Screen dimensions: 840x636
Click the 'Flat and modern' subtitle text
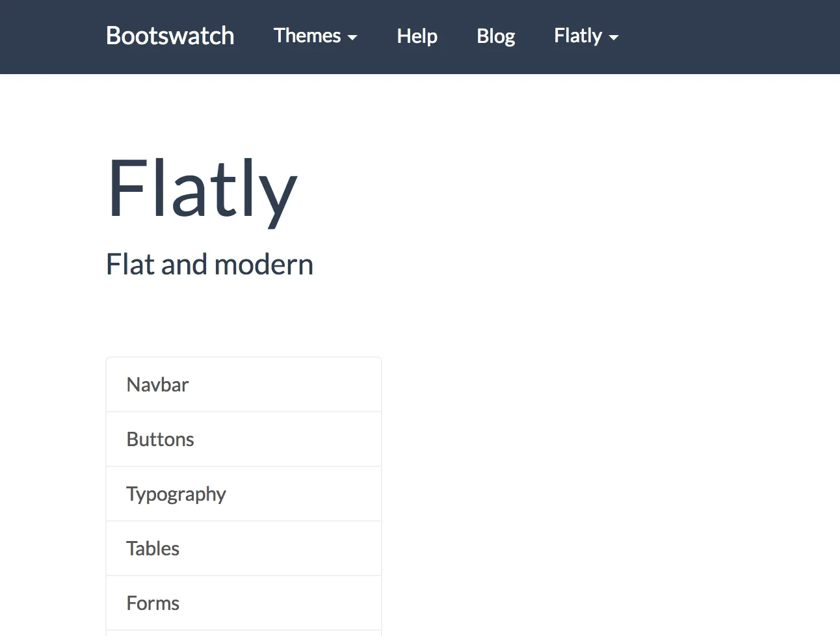(x=209, y=265)
